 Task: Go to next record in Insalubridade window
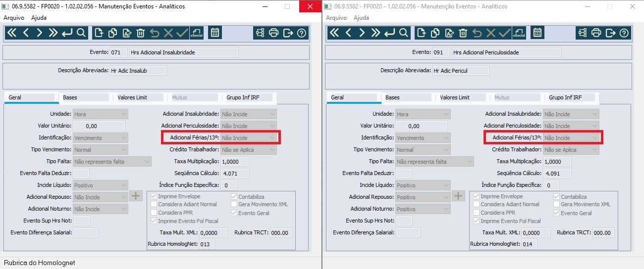[x=40, y=33]
